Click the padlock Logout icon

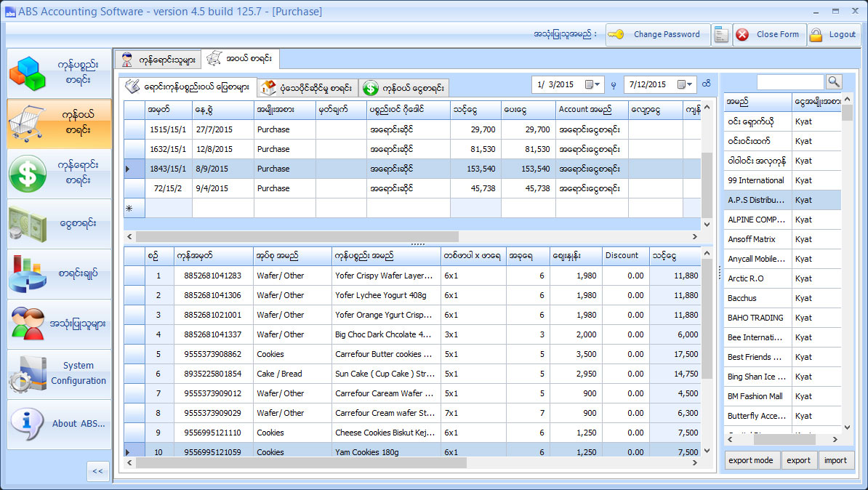[816, 34]
